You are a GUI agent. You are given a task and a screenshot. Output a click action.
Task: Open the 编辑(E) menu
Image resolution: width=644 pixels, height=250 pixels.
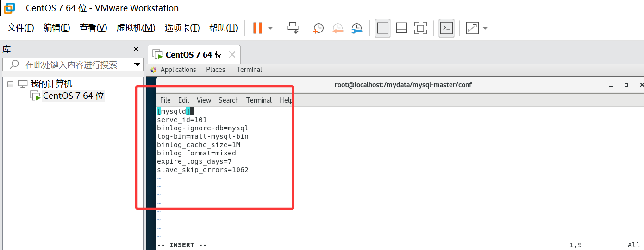57,28
